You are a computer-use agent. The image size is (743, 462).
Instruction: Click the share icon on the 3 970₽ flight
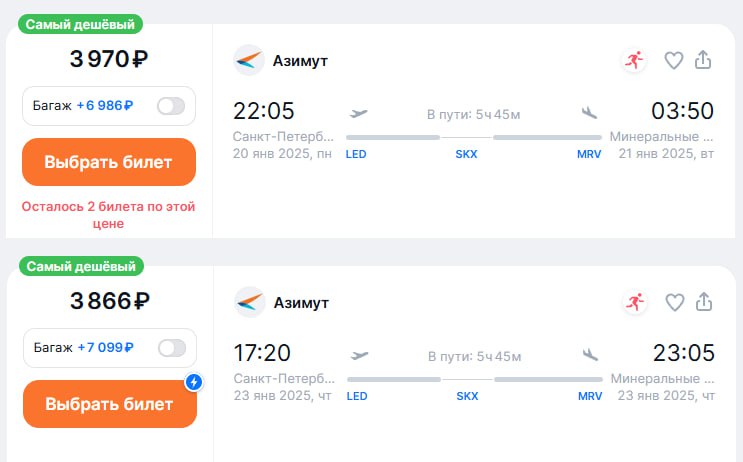pyautogui.click(x=703, y=61)
